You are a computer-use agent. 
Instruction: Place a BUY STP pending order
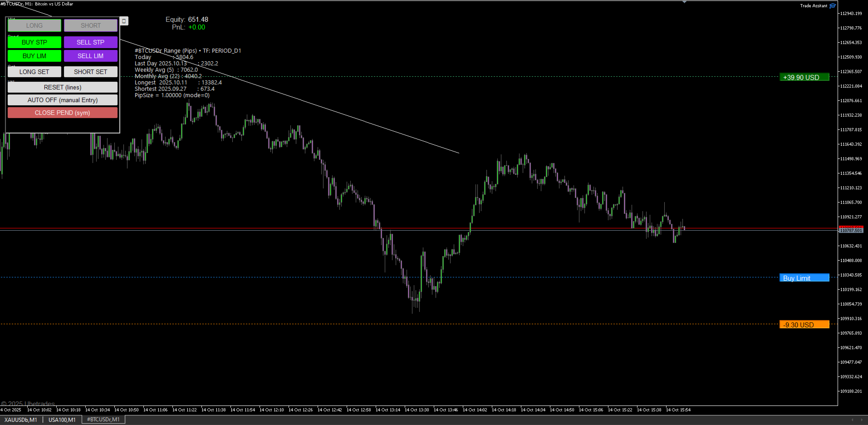[x=34, y=42]
